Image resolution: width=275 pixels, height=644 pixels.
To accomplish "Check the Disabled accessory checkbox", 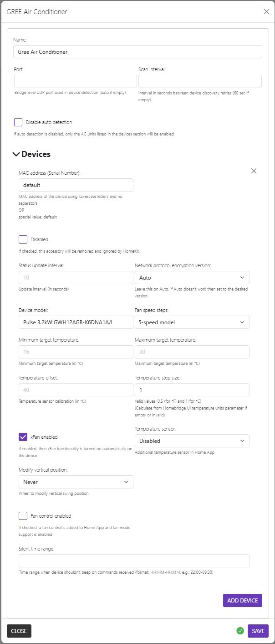I will point(23,239).
